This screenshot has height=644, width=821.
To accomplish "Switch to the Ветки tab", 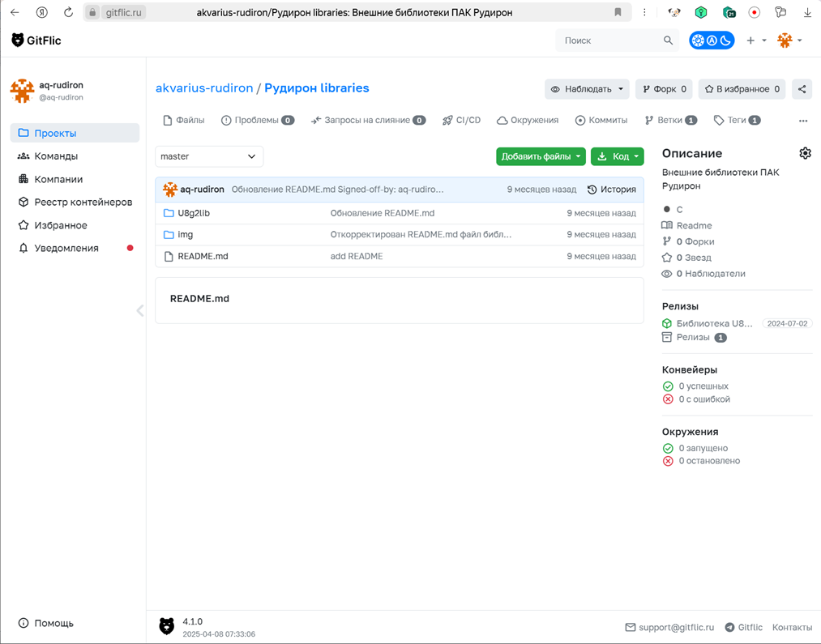I will point(671,121).
